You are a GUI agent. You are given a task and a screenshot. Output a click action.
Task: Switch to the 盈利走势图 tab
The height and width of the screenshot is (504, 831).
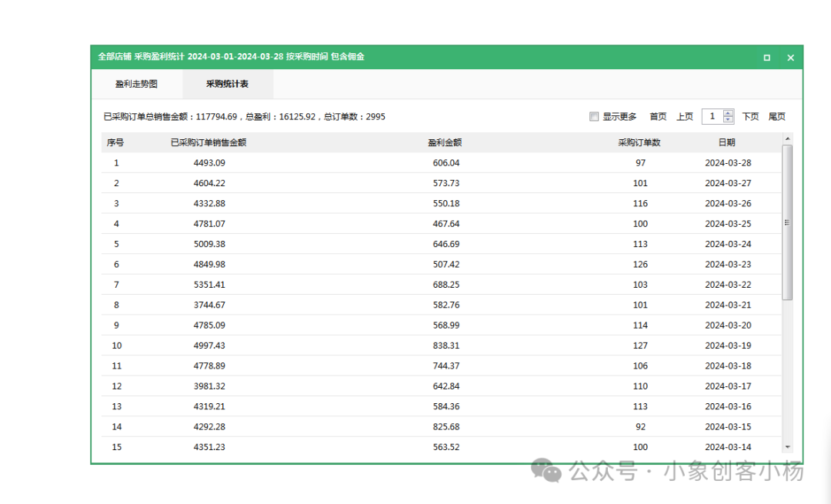tap(137, 84)
